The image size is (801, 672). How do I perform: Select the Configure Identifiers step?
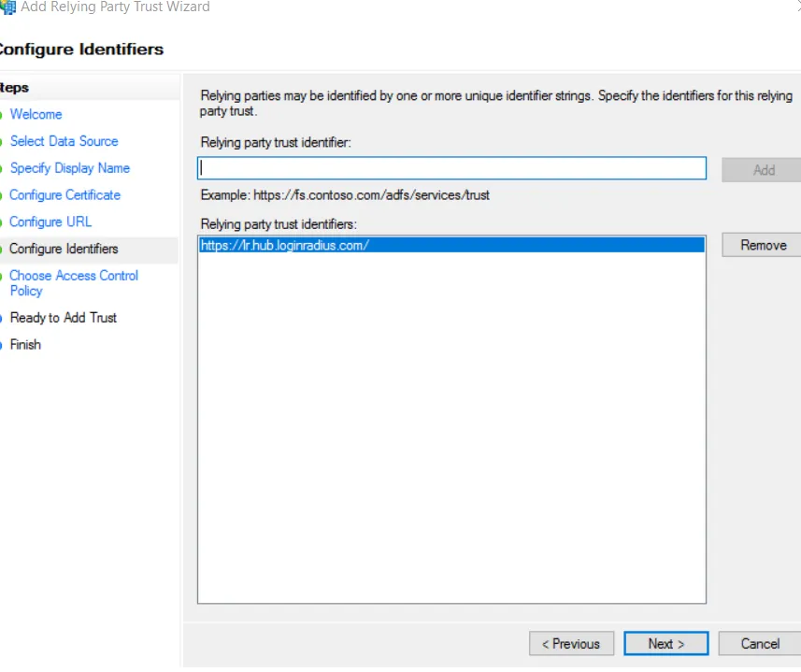click(x=64, y=249)
